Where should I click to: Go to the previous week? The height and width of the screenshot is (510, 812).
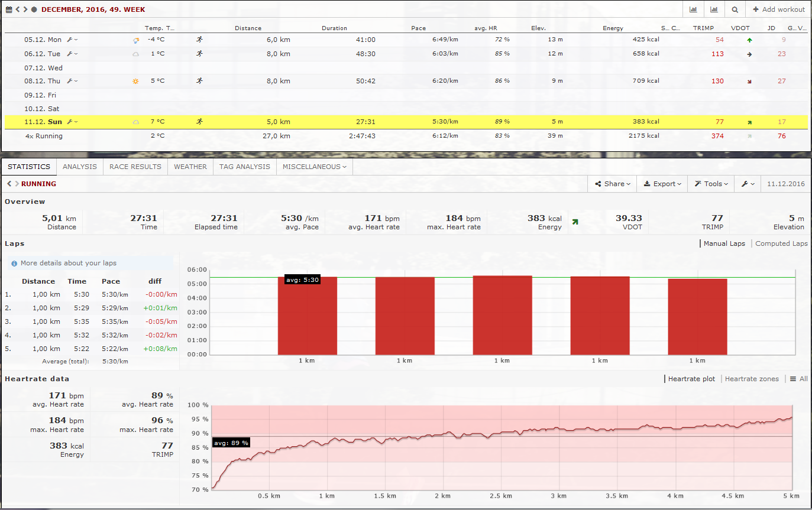click(x=18, y=9)
